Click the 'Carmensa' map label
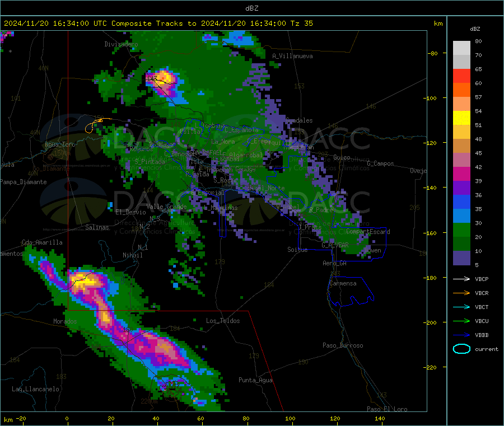 coord(343,283)
